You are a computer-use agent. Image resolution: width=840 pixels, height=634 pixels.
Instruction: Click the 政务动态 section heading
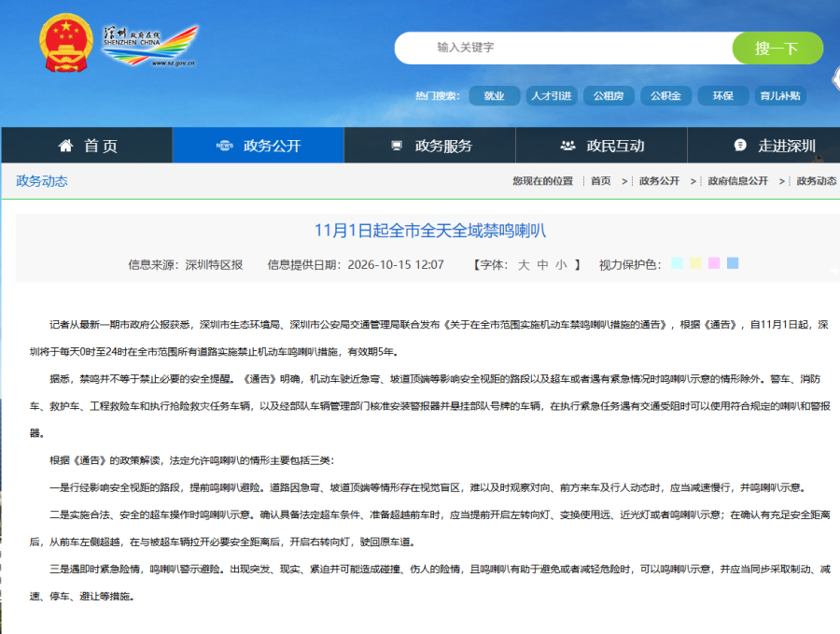coord(42,181)
